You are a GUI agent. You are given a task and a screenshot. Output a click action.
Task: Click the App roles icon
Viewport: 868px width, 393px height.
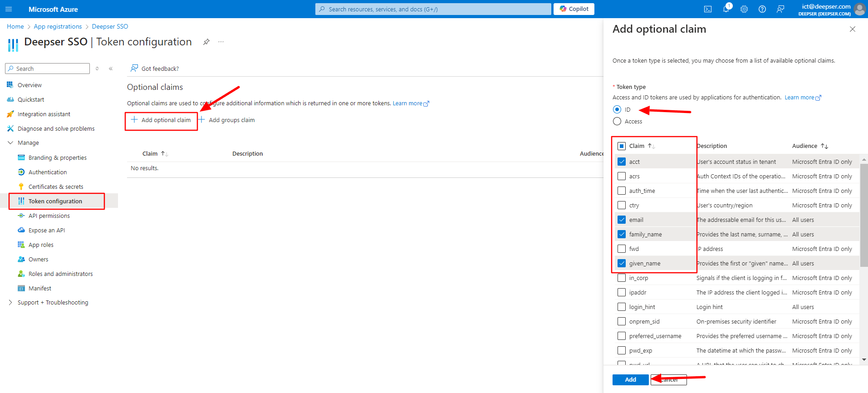[21, 245]
